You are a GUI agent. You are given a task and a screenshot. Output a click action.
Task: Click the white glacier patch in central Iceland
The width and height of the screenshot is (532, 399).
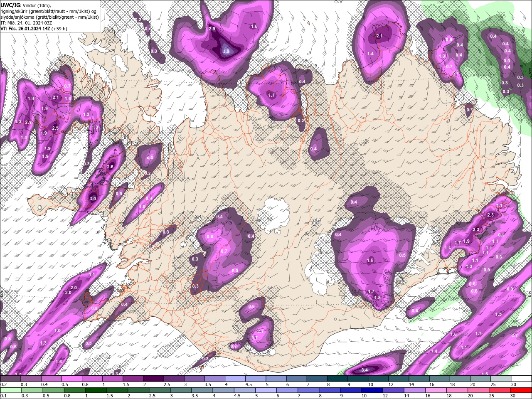pyautogui.click(x=273, y=216)
